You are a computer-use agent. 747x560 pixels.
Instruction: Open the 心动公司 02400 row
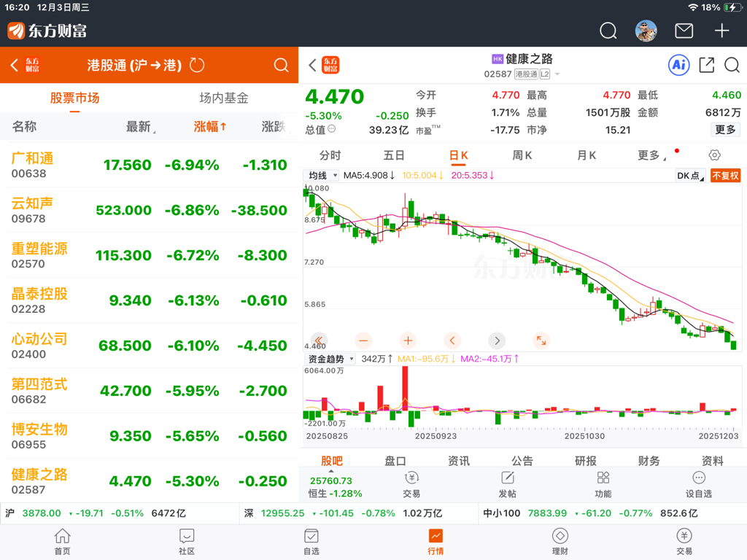click(149, 346)
